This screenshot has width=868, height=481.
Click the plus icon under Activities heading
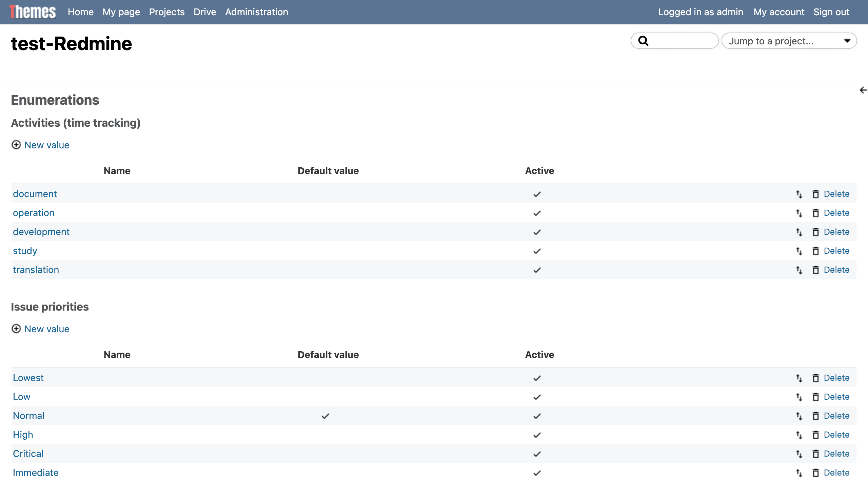16,145
